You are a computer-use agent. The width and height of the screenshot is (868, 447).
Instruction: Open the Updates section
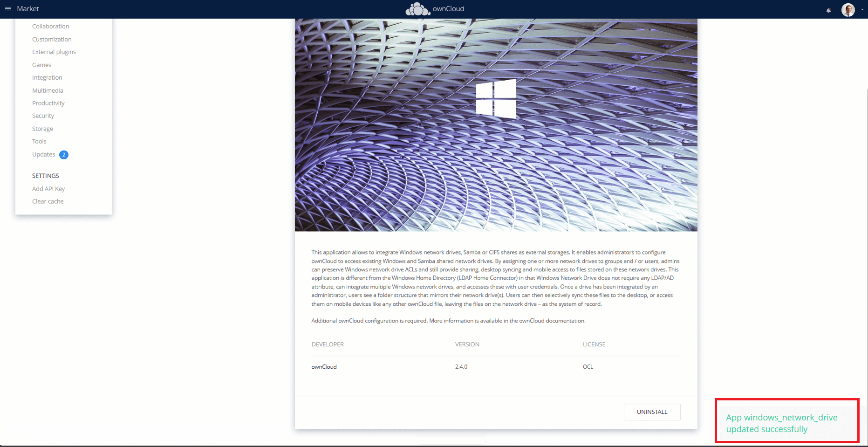click(x=43, y=155)
